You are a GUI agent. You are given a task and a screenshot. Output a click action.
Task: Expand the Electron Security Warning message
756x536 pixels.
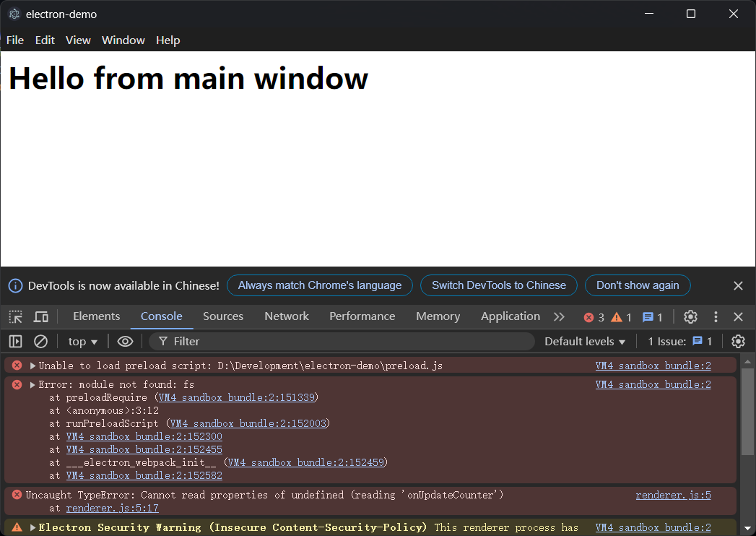(32, 527)
